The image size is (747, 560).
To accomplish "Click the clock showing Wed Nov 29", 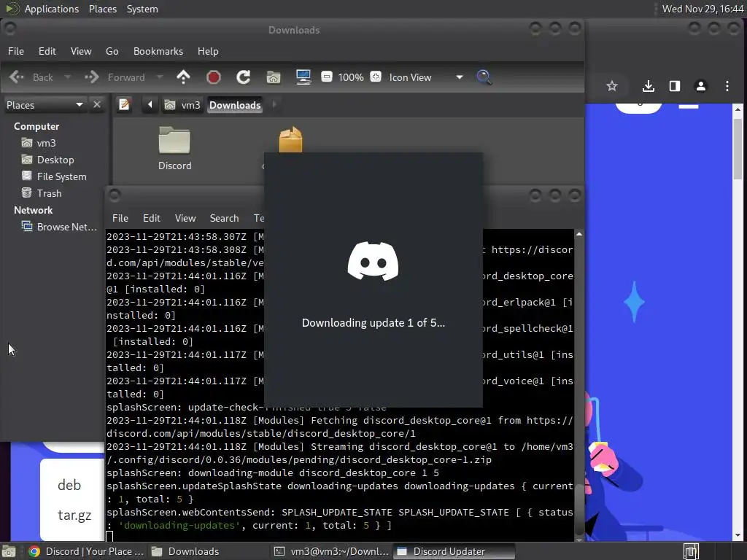I will click(x=703, y=9).
